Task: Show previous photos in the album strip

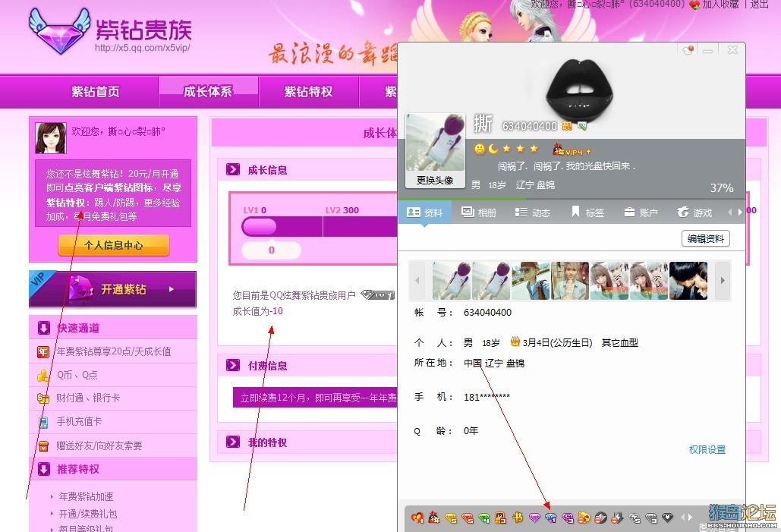Action: click(417, 281)
